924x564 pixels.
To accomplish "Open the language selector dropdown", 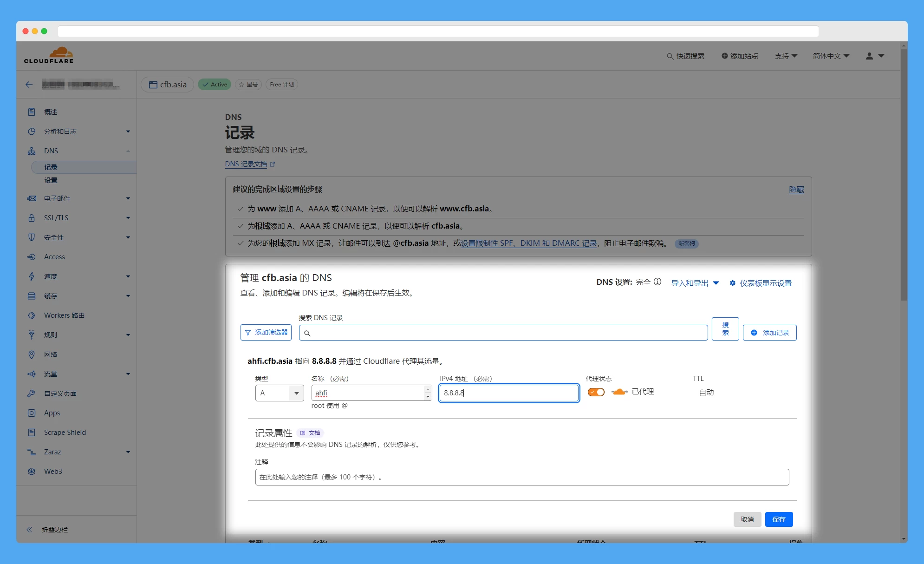I will coord(831,56).
